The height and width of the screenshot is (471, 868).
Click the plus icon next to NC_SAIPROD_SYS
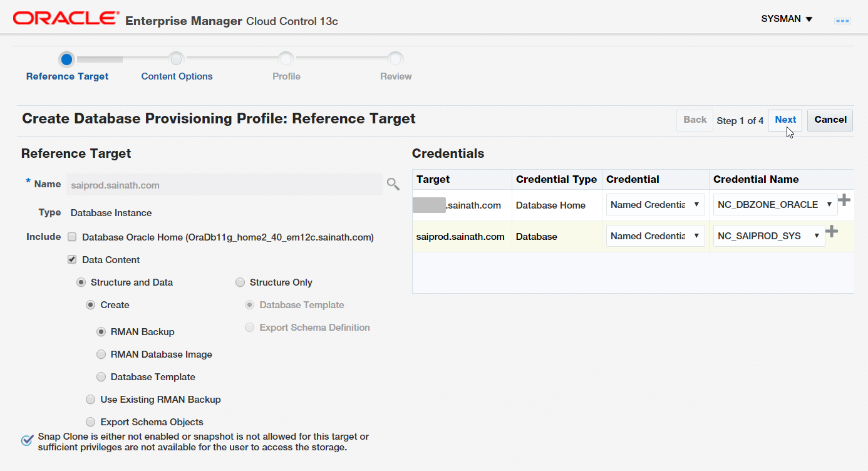point(832,231)
